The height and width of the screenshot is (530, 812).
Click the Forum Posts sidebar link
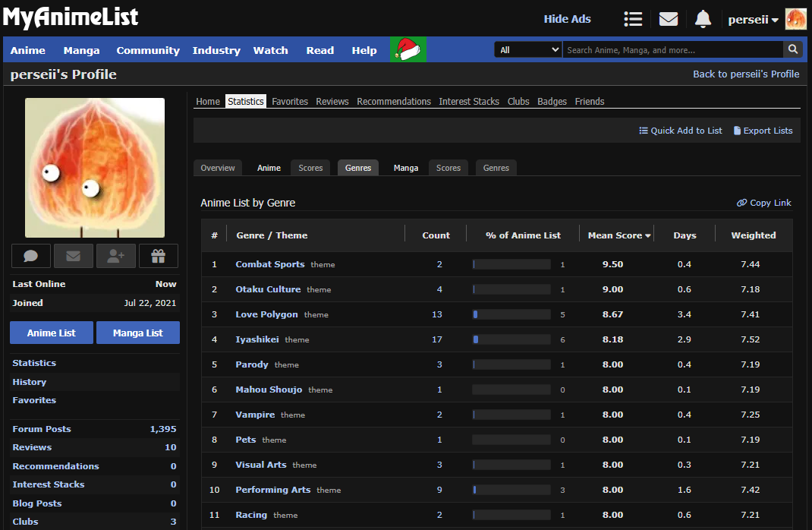click(x=42, y=429)
